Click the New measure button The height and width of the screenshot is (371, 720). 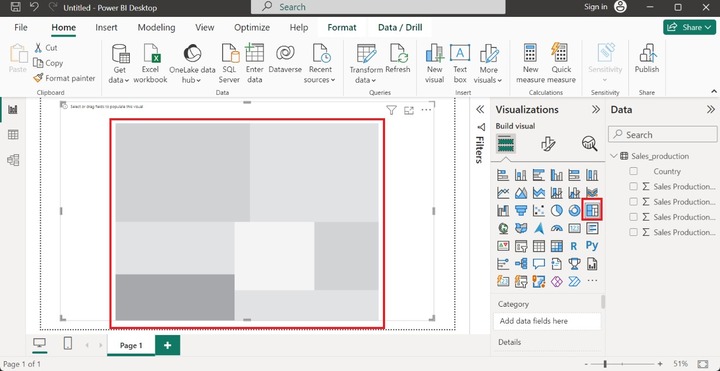530,63
